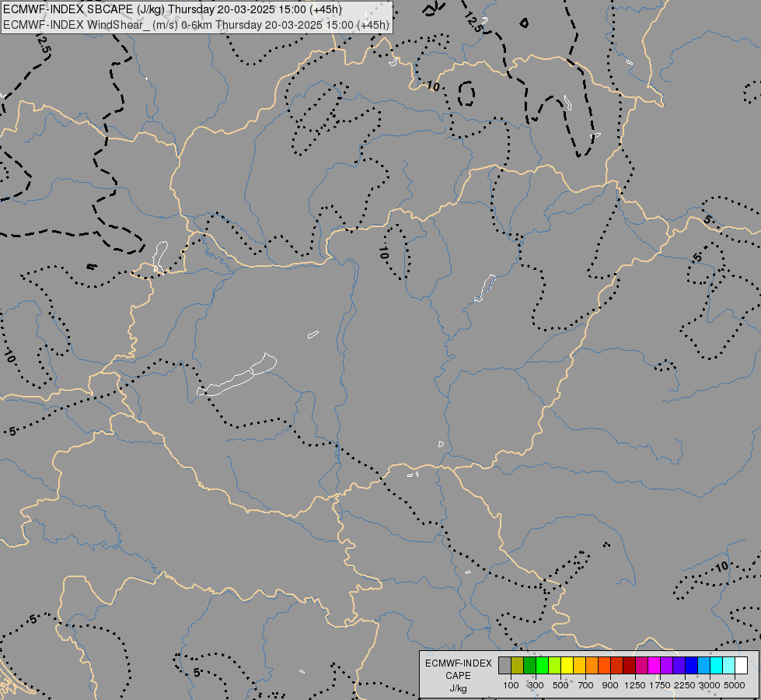
Task: Click the SBCAPE (J/kg) title line
Action: 173,9
